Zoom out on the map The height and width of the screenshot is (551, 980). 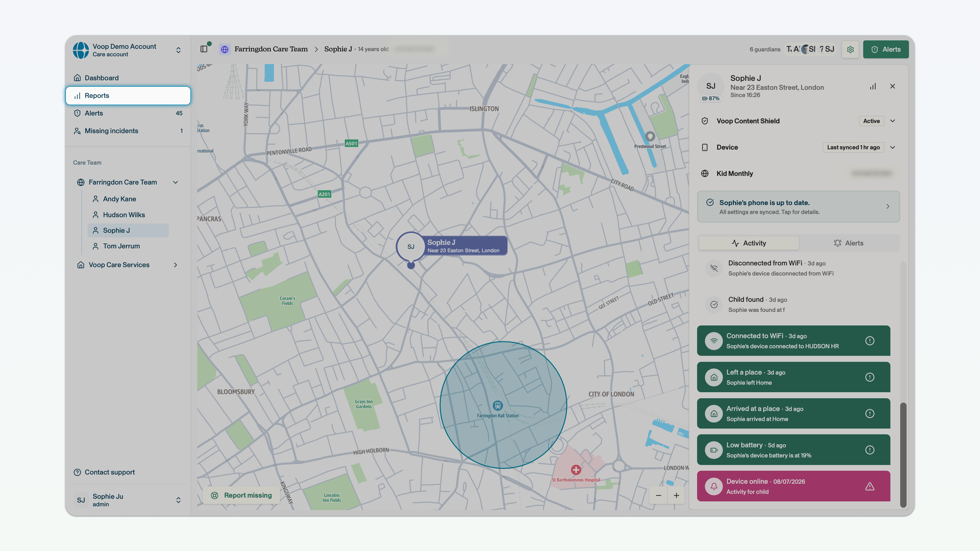pyautogui.click(x=658, y=495)
